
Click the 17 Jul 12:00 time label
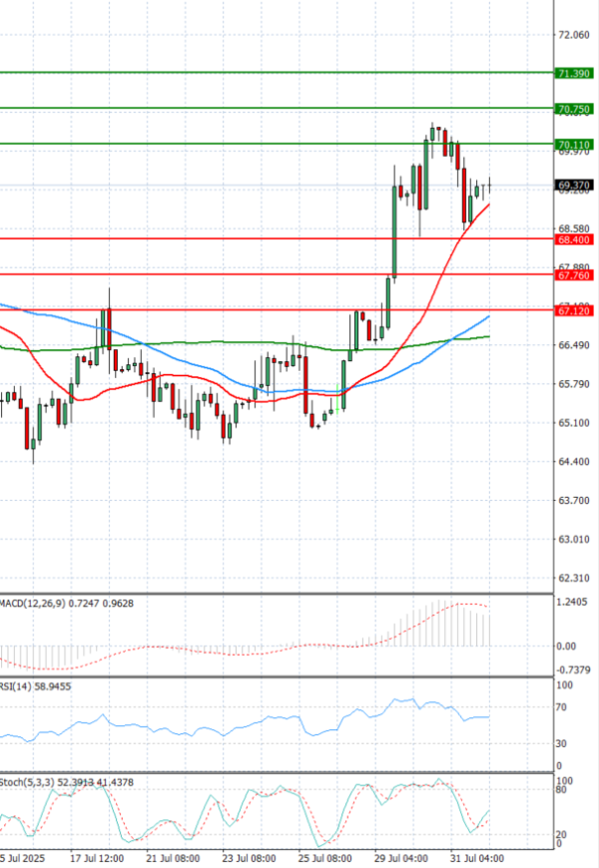(x=97, y=859)
